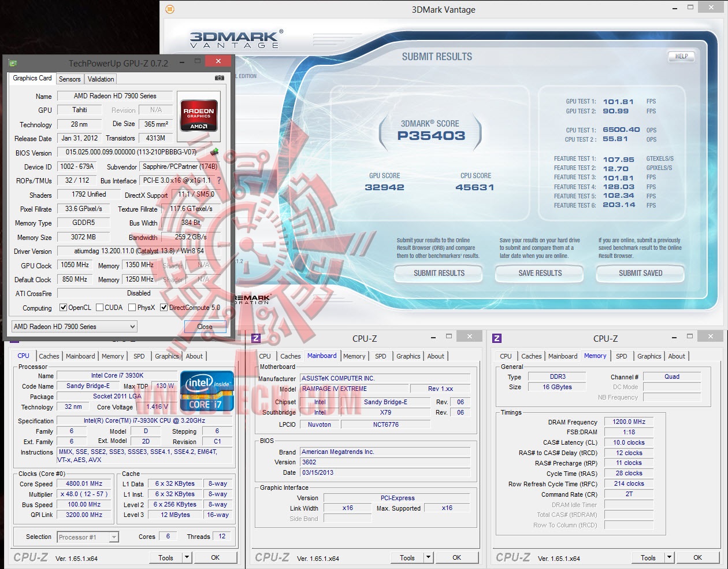Image resolution: width=728 pixels, height=569 pixels.
Task: Click the SUBMIT RESULTS button in 3DMark
Action: (x=438, y=274)
